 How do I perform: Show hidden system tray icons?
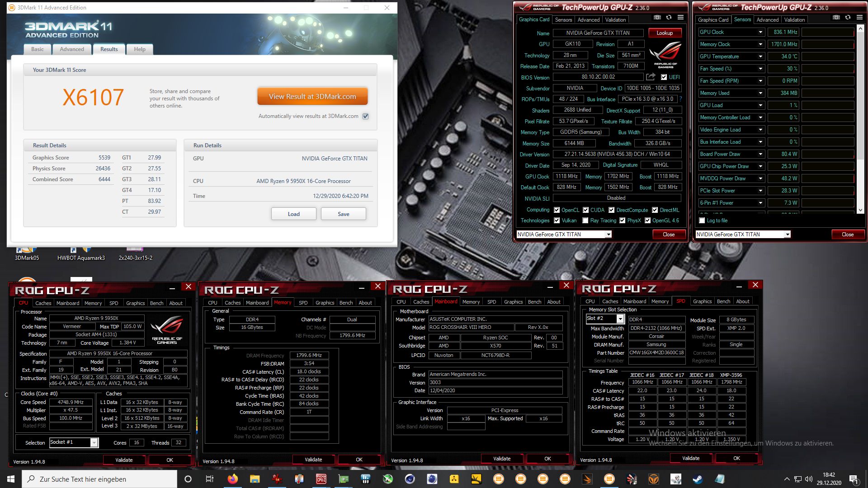pyautogui.click(x=787, y=479)
